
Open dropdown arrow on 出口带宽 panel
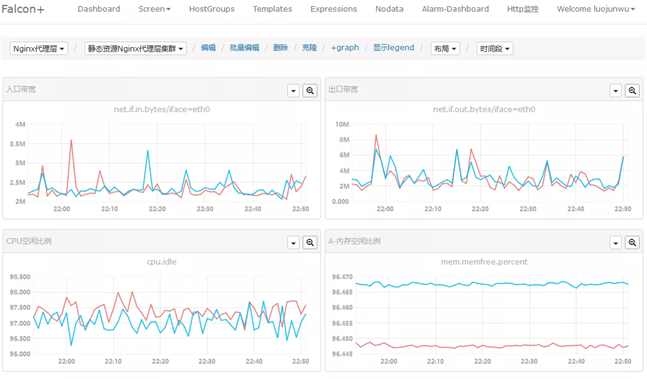(x=616, y=91)
